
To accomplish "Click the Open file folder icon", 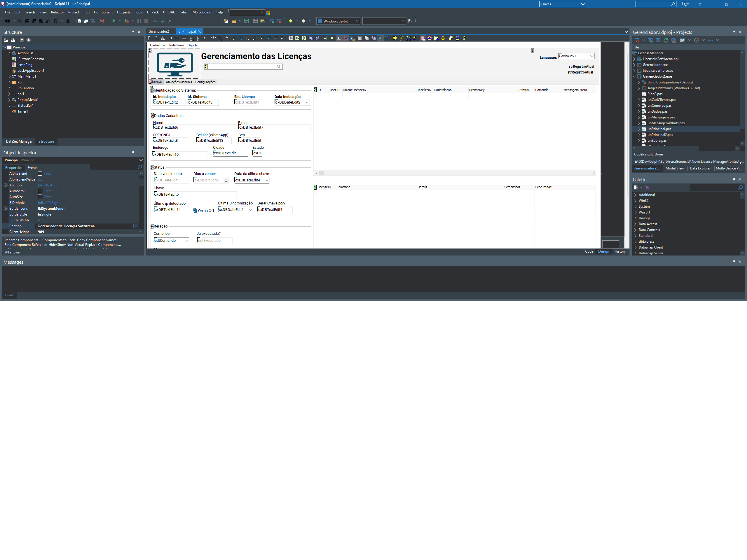I will [233, 21].
